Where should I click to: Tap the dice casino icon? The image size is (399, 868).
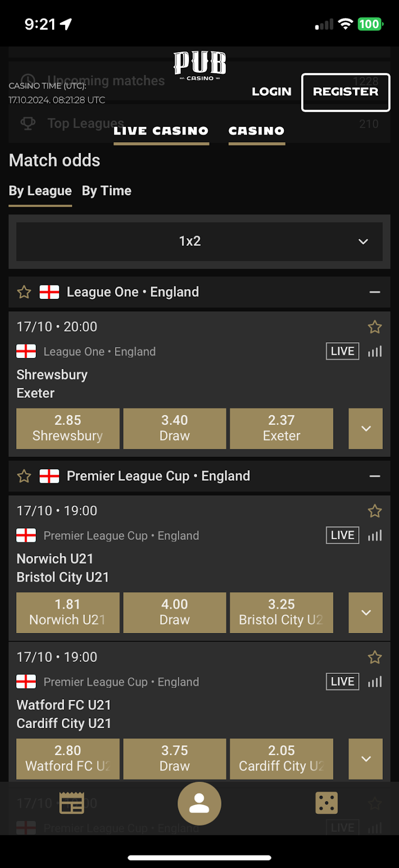coord(326,803)
